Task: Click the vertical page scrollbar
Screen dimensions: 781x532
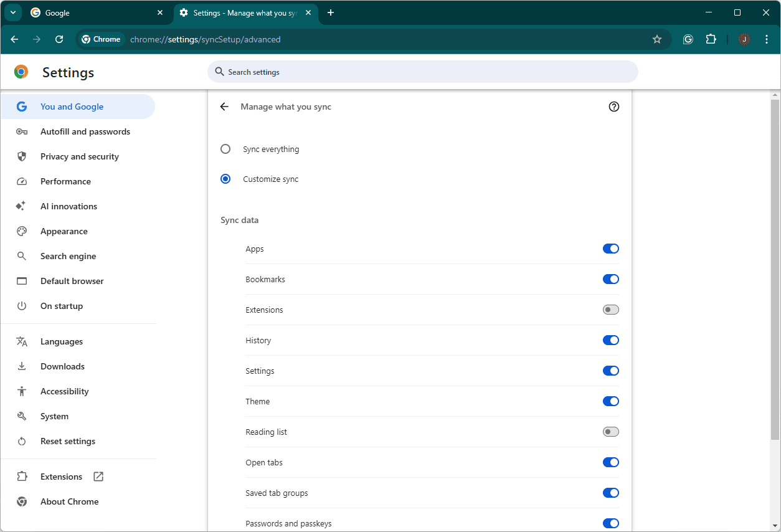Action: pos(775,268)
